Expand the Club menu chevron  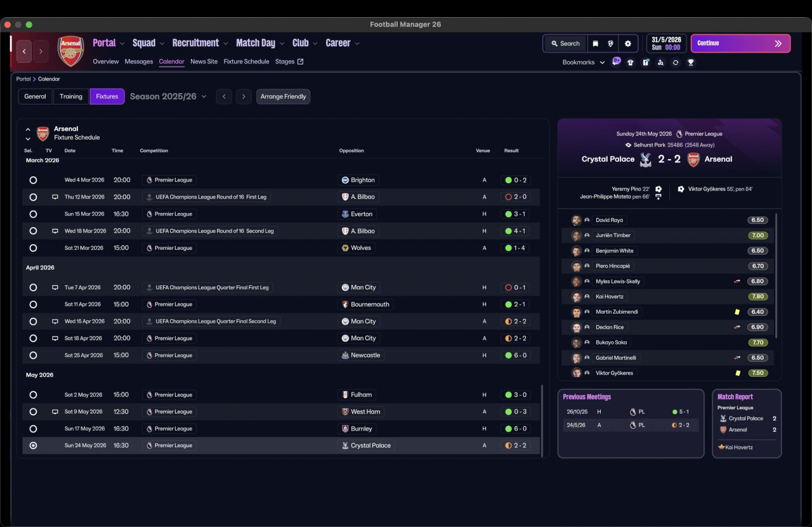(315, 44)
